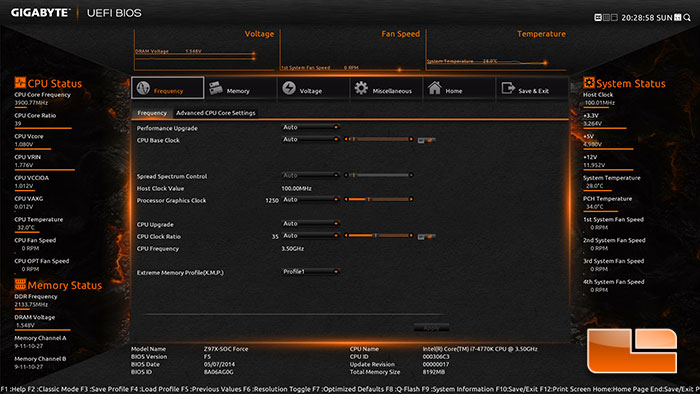Click the left arrow of CPU Clock Ratio slider
The width and height of the screenshot is (700, 394).
pyautogui.click(x=346, y=236)
